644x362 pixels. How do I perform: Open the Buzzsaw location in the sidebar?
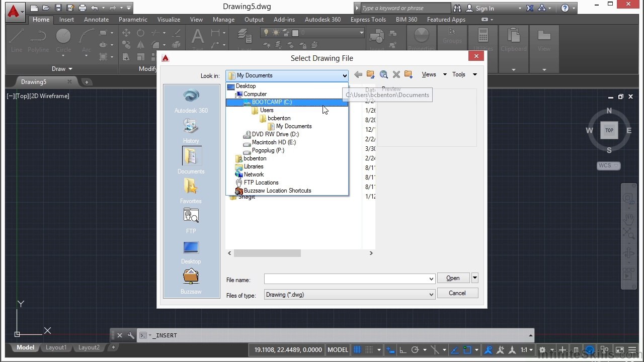(191, 282)
